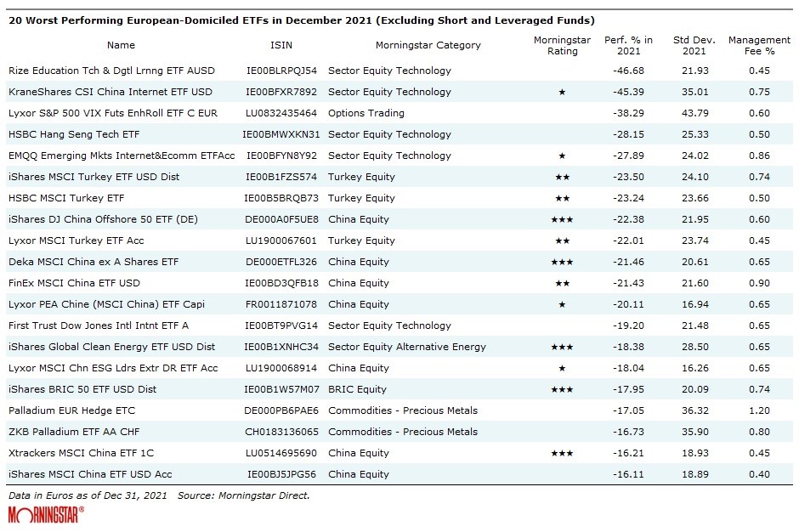The width and height of the screenshot is (799, 532).
Task: Click the two-star rating for HSBC MSCI Turkey ETF
Action: coord(562,198)
